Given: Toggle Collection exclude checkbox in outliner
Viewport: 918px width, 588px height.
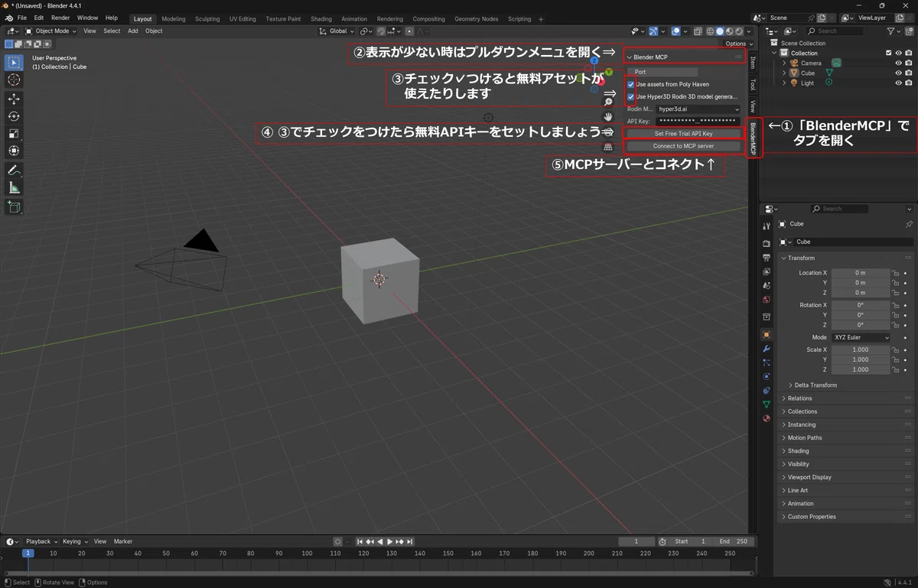Looking at the screenshot, I should 888,53.
